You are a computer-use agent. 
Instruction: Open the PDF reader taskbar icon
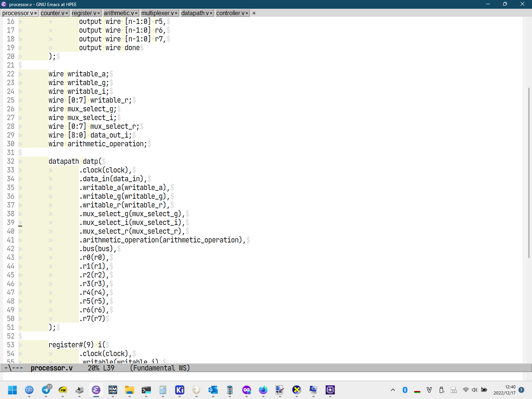tap(63, 390)
